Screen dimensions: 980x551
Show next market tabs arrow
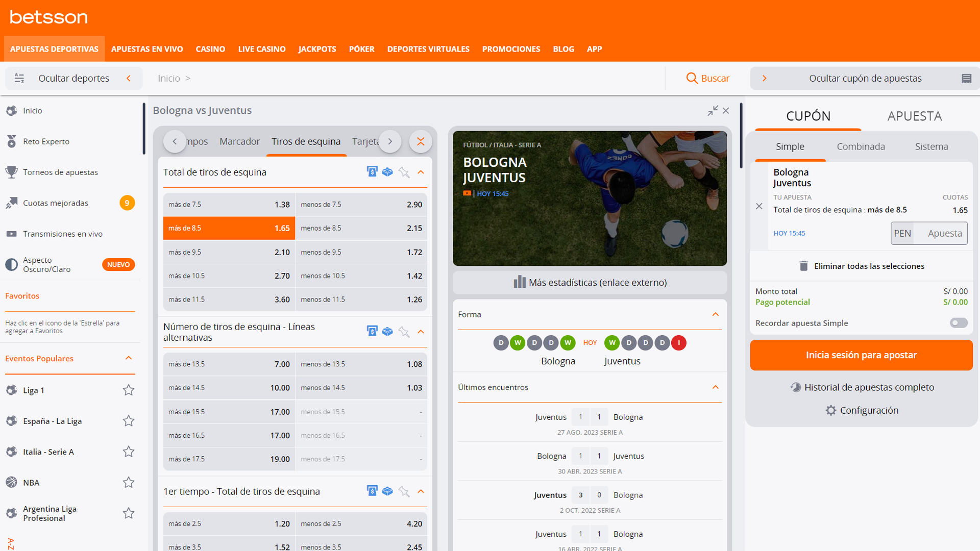(x=390, y=141)
